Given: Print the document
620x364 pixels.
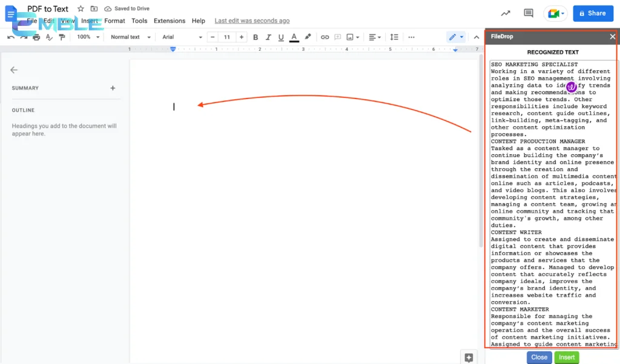Looking at the screenshot, I should [x=36, y=37].
